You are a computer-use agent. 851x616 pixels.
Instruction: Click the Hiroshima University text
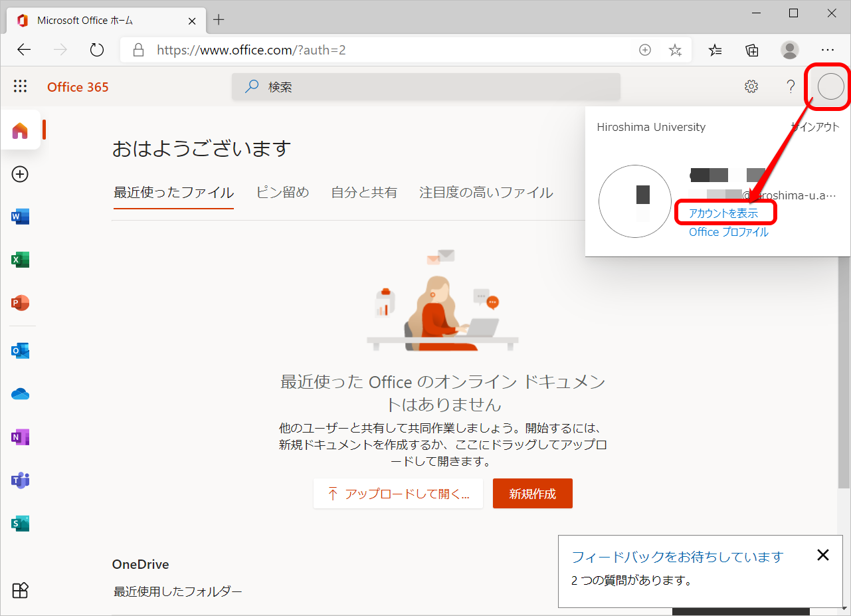point(651,127)
